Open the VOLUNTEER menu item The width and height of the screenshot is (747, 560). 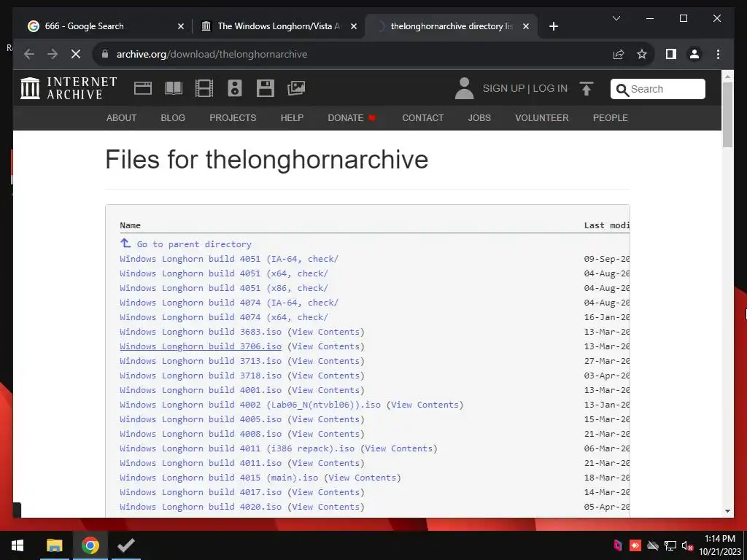pos(542,118)
